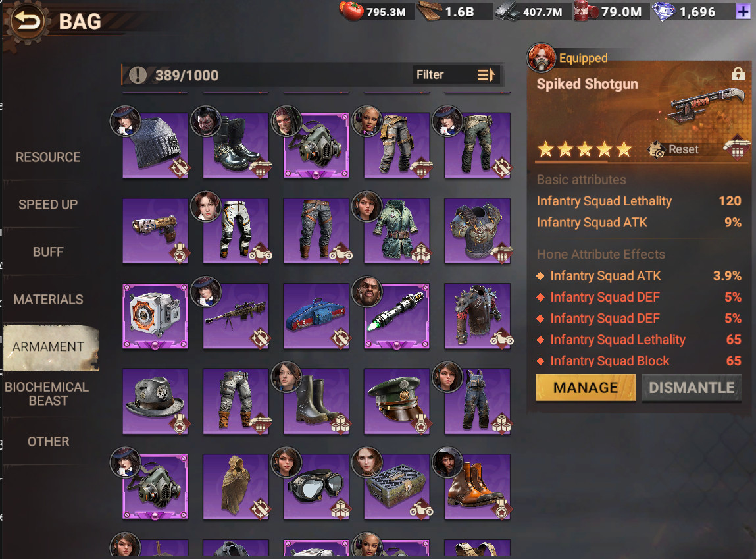756x559 pixels.
Task: Select the orange leather boots item
Action: click(x=477, y=487)
